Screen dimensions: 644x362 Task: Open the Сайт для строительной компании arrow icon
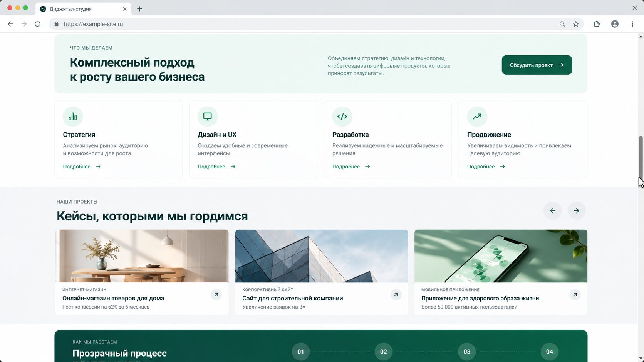click(x=396, y=295)
